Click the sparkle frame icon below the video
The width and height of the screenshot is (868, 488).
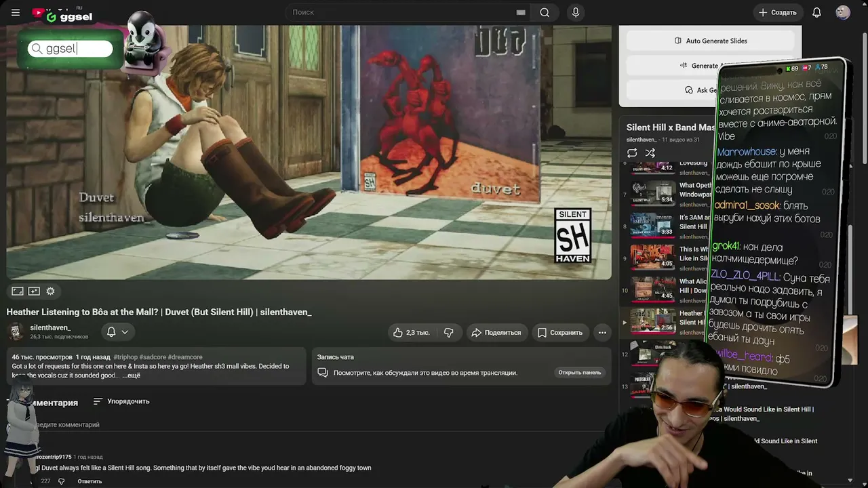pos(34,291)
